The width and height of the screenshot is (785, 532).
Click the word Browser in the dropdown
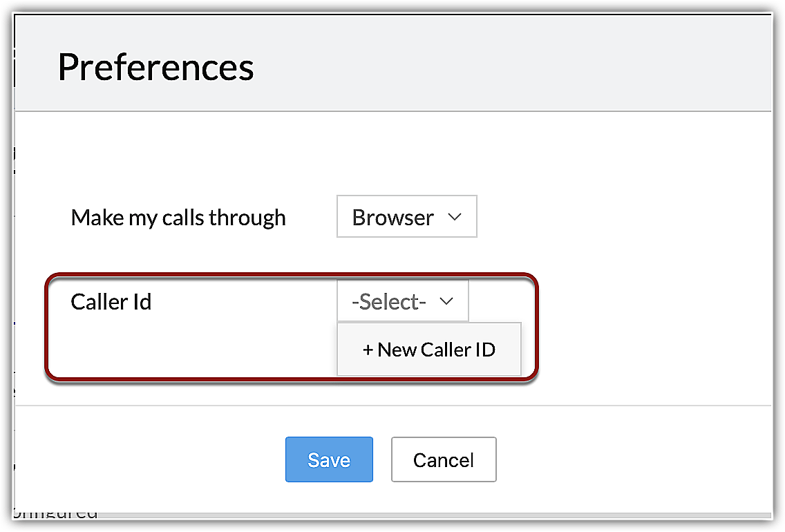click(x=392, y=218)
